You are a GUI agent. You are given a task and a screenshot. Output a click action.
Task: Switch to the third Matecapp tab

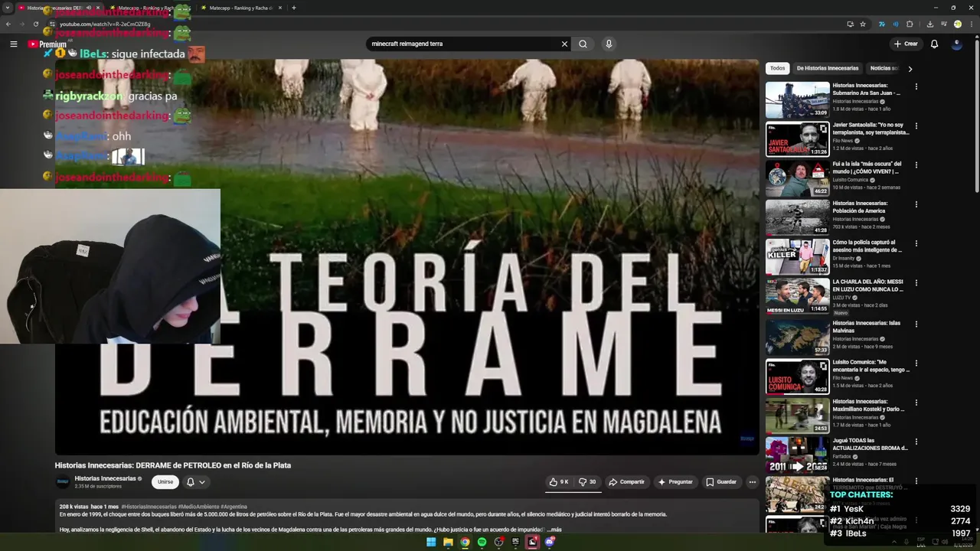coord(241,8)
